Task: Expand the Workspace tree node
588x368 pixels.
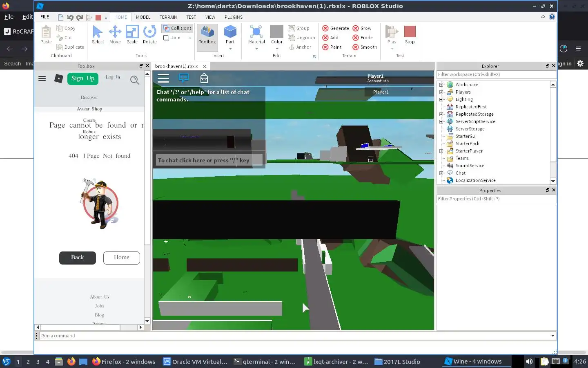Action: [441, 85]
